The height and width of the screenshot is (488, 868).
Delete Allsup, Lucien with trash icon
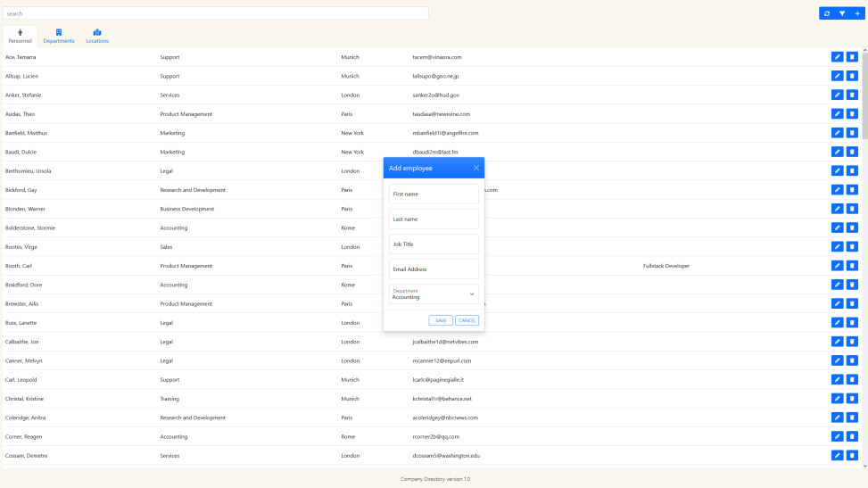(x=852, y=76)
